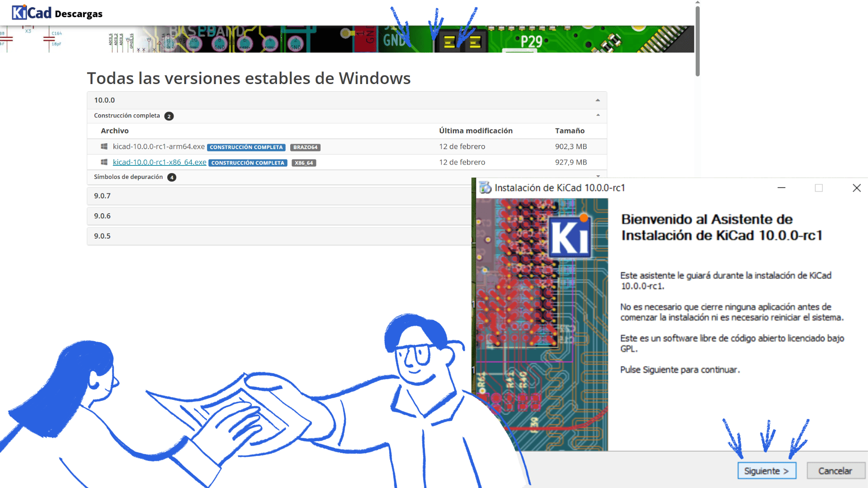868x488 pixels.
Task: Click Windows icon beside arm64 installer
Action: pyautogui.click(x=104, y=146)
